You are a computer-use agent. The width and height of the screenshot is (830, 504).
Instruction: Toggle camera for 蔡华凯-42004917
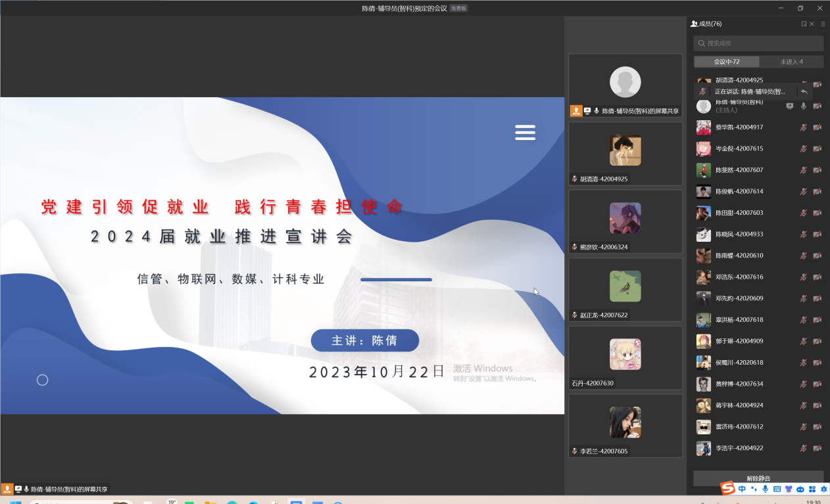817,127
